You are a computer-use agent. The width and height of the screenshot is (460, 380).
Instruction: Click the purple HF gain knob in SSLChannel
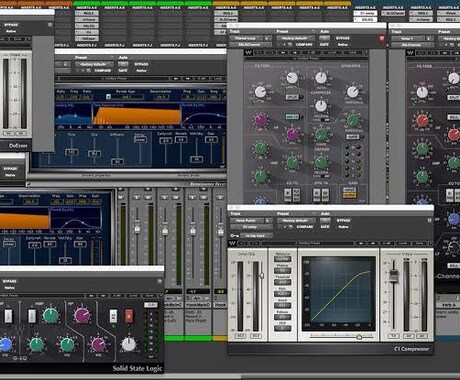(260, 120)
